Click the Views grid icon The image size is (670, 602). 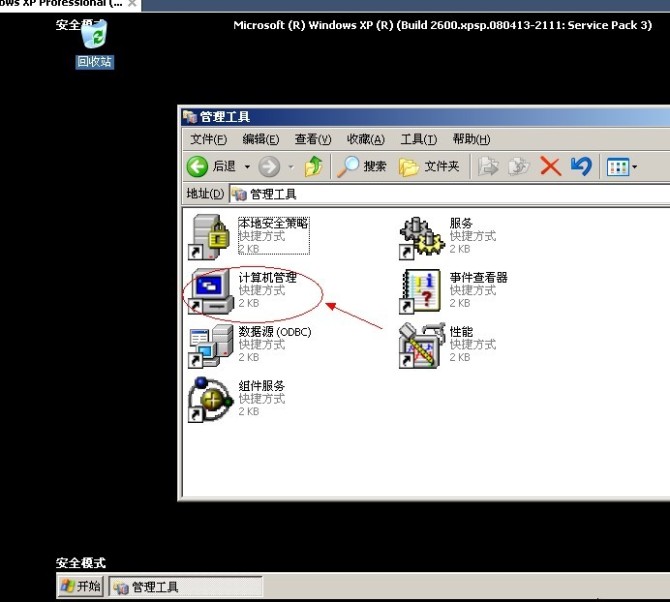coord(618,167)
